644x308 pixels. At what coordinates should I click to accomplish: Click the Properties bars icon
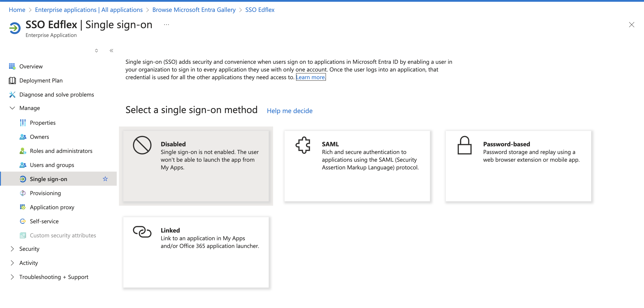pyautogui.click(x=23, y=123)
